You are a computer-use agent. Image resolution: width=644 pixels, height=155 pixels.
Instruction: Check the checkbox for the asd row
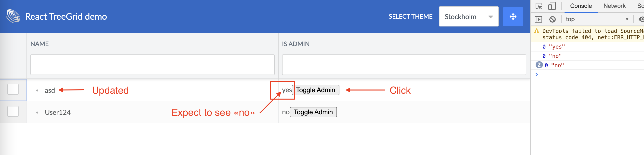(13, 89)
